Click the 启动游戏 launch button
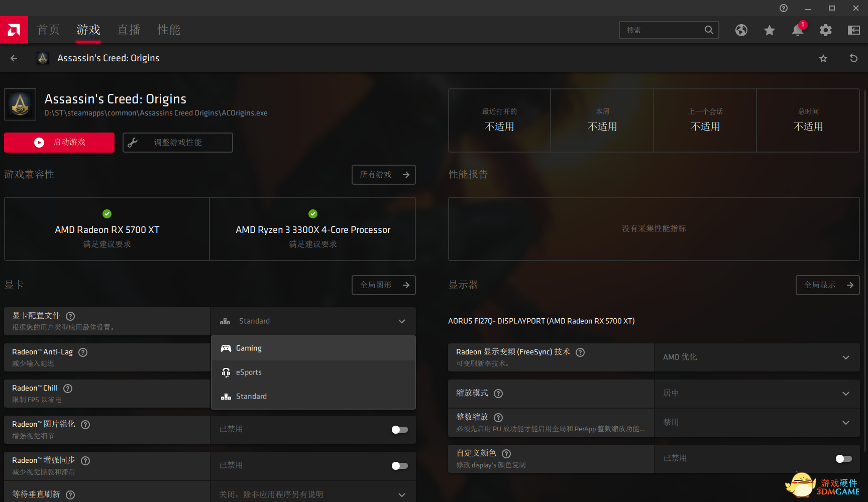 point(59,143)
